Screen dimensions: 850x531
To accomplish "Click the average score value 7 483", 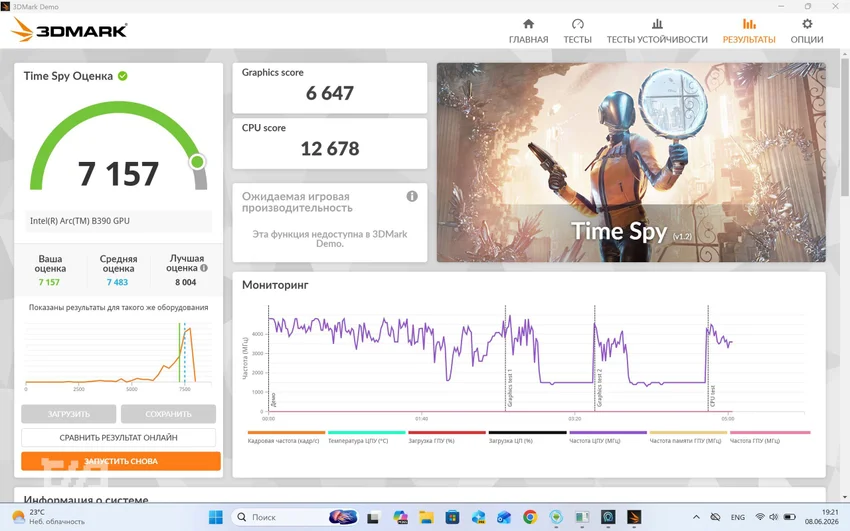I will [117, 282].
